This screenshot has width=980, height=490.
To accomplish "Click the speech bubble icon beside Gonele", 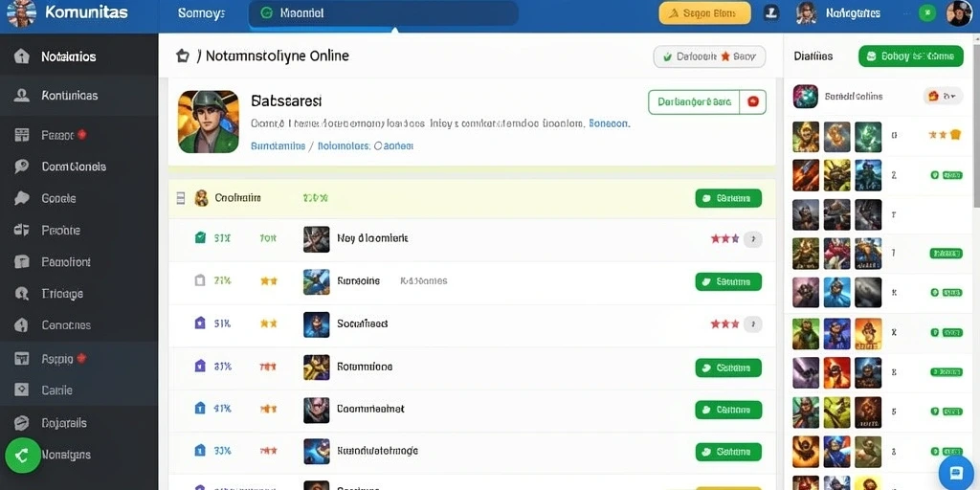I will [22, 198].
